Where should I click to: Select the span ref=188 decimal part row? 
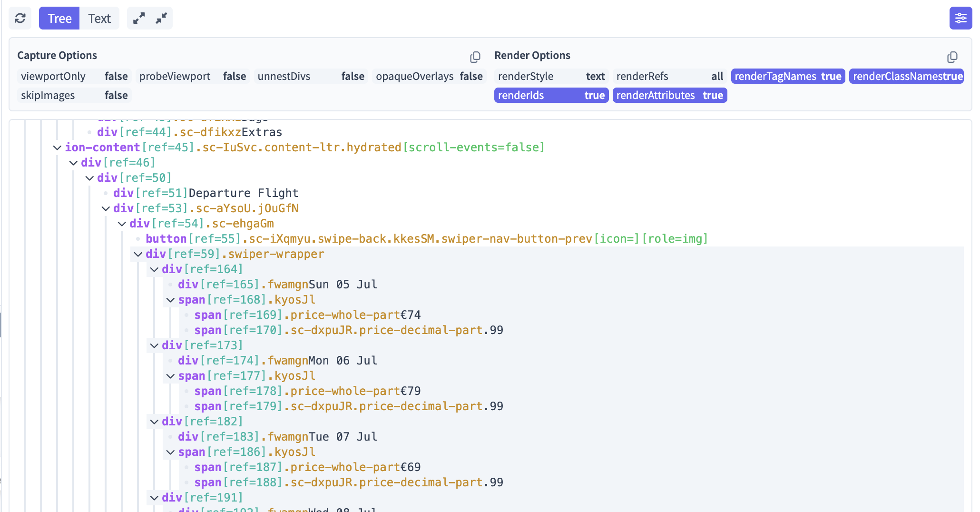349,482
